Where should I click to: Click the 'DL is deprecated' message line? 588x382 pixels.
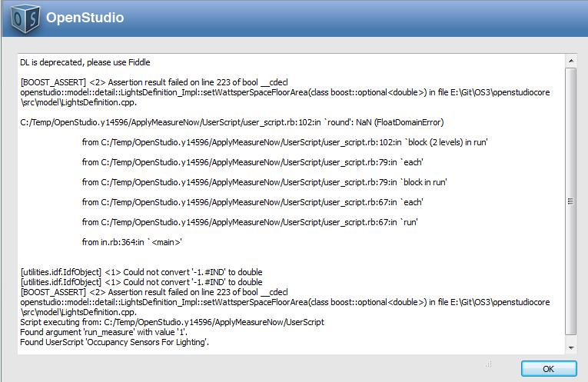coord(85,62)
